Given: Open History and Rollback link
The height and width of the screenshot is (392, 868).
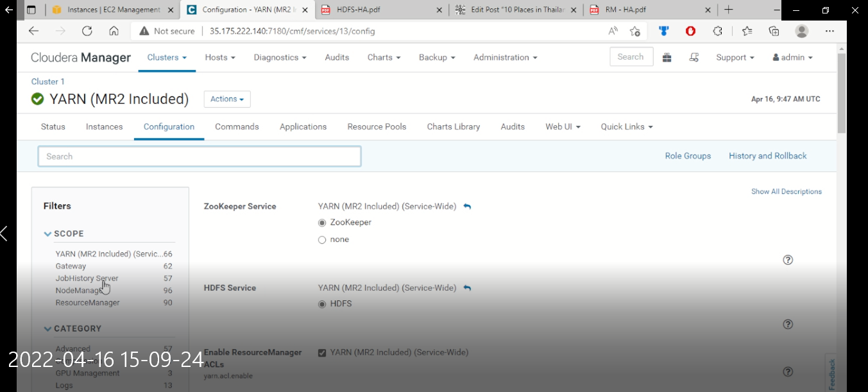Looking at the screenshot, I should point(768,156).
